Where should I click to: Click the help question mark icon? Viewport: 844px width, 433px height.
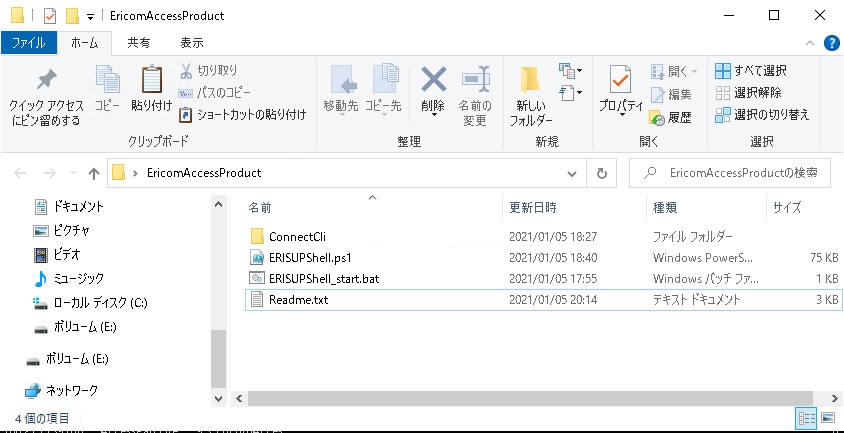coord(830,43)
